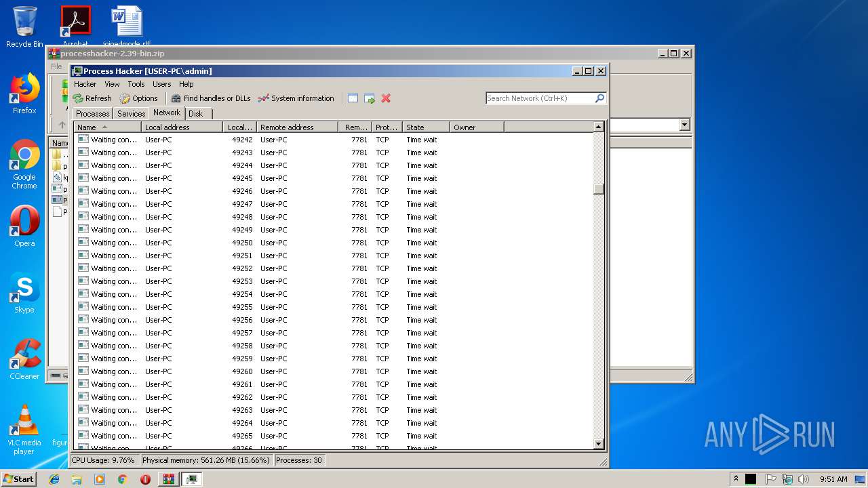
Task: Click the Action Center flag tray icon
Action: [x=771, y=479]
